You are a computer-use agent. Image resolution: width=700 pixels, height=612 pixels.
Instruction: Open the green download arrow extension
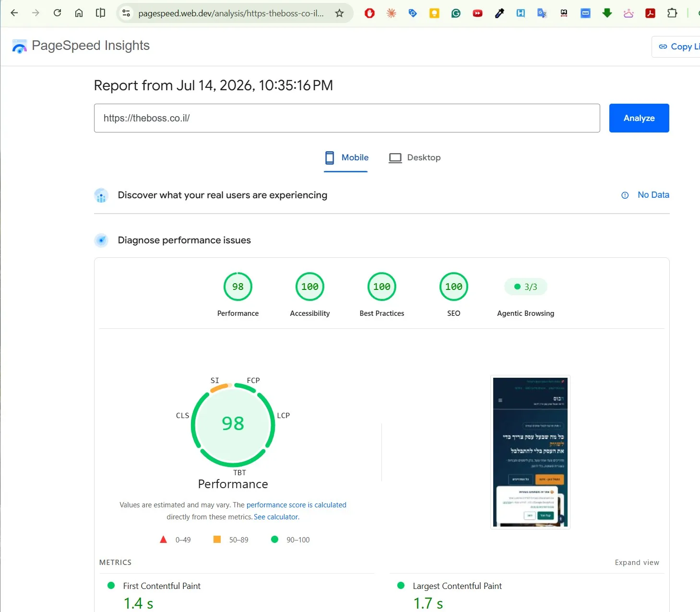tap(607, 13)
